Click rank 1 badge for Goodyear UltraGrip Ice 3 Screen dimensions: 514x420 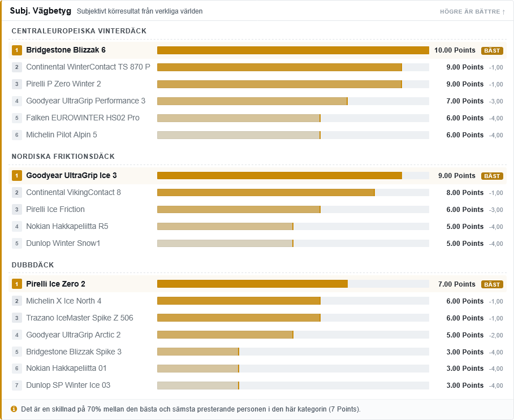(x=17, y=176)
